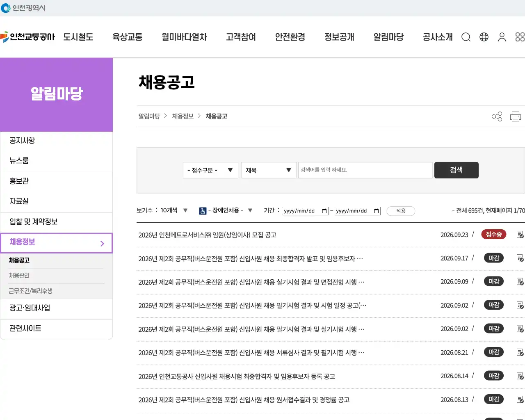This screenshot has height=420, width=525.
Task: Open the 정보공개 menu
Action: coord(340,37)
